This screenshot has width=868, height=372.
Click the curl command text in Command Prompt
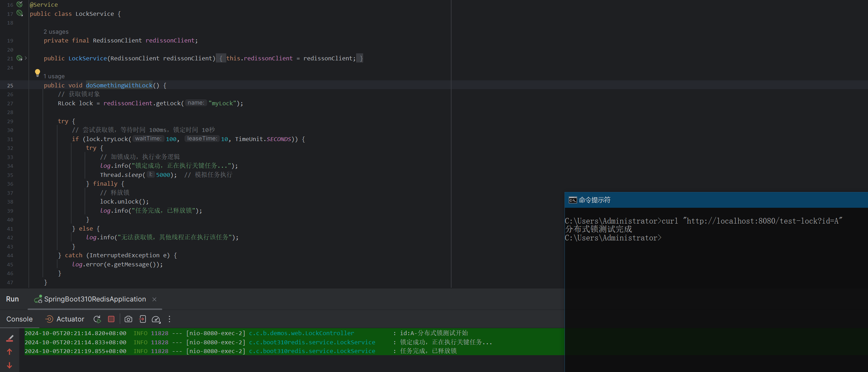click(x=752, y=221)
